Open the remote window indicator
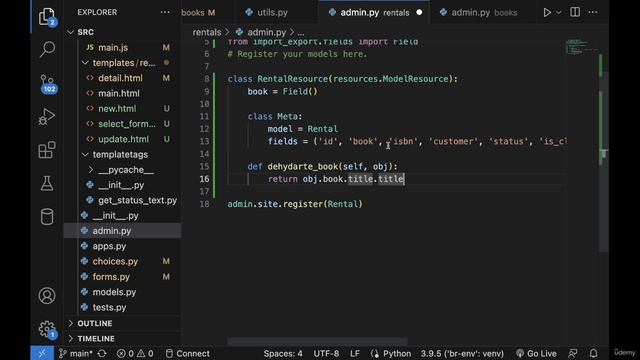640x360 pixels. click(42, 353)
